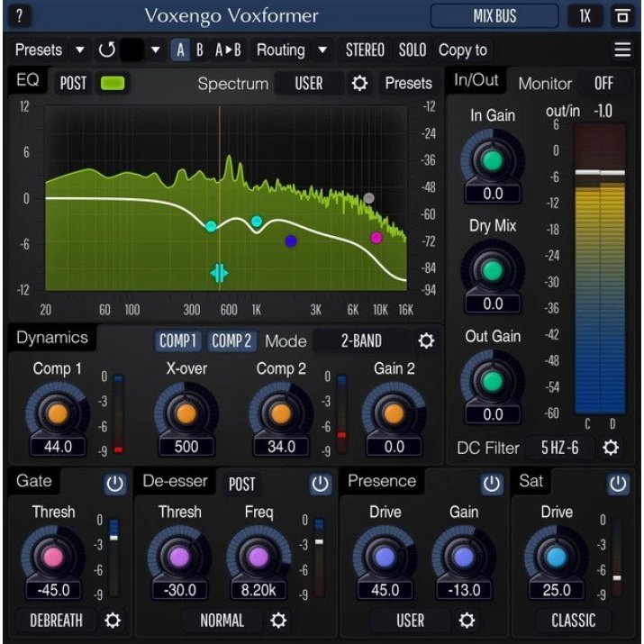Click the Out Gain knob
The height and width of the screenshot is (644, 644).
(493, 381)
